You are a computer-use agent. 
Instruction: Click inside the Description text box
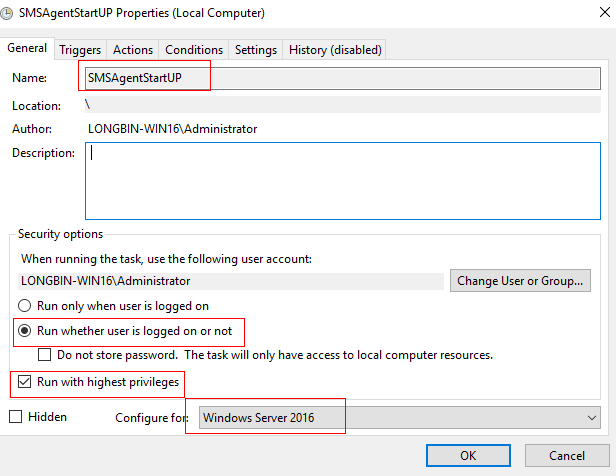[x=343, y=180]
